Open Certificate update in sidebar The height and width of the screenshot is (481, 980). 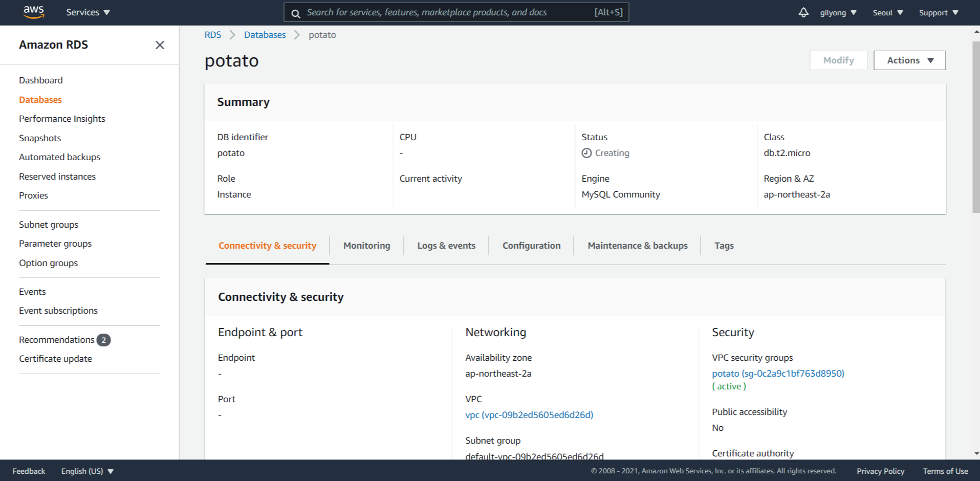coord(55,359)
